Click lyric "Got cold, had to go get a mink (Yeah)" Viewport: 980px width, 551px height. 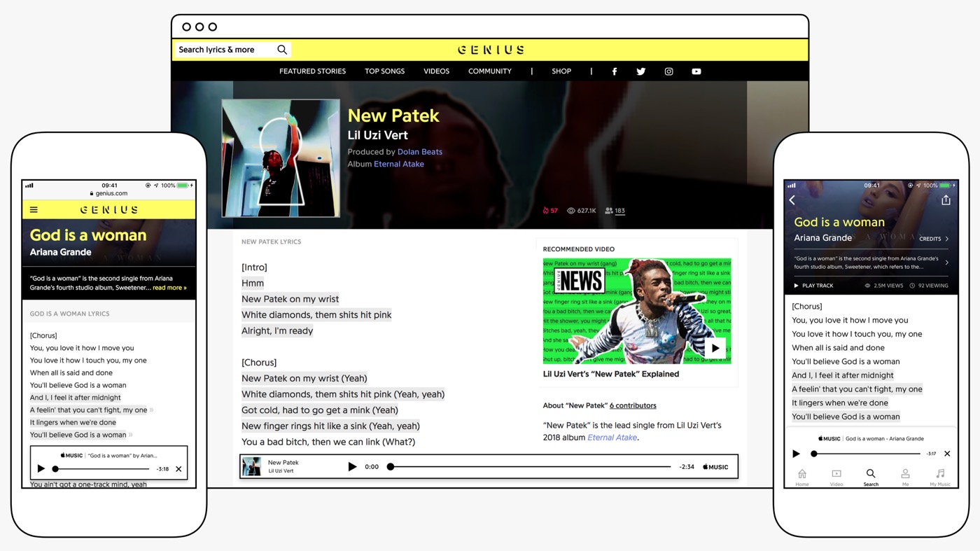click(x=320, y=410)
